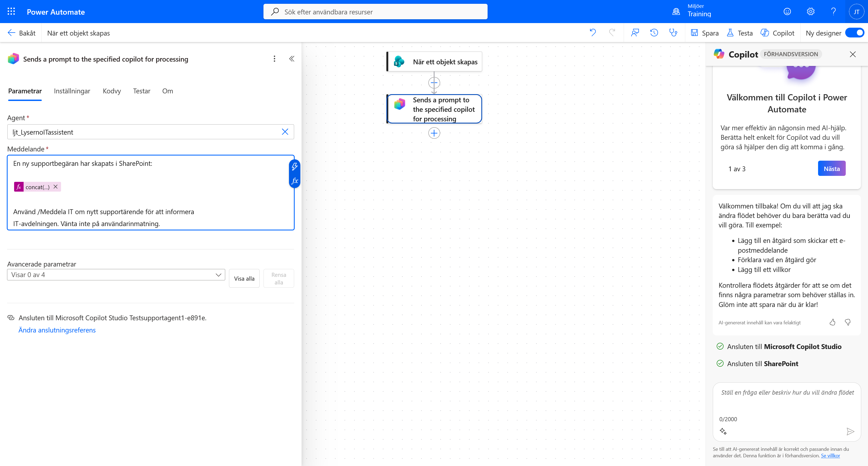Insert dynamic content via lightning icon

coord(294,166)
